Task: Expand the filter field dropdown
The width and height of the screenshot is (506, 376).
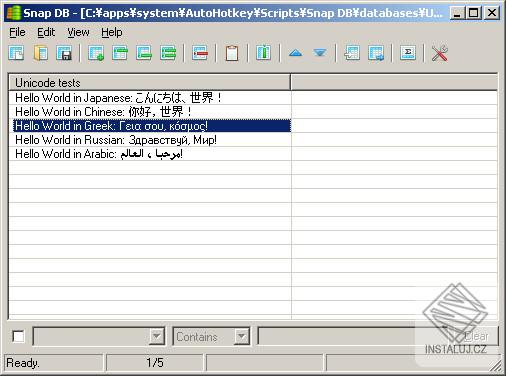Action: [x=156, y=336]
